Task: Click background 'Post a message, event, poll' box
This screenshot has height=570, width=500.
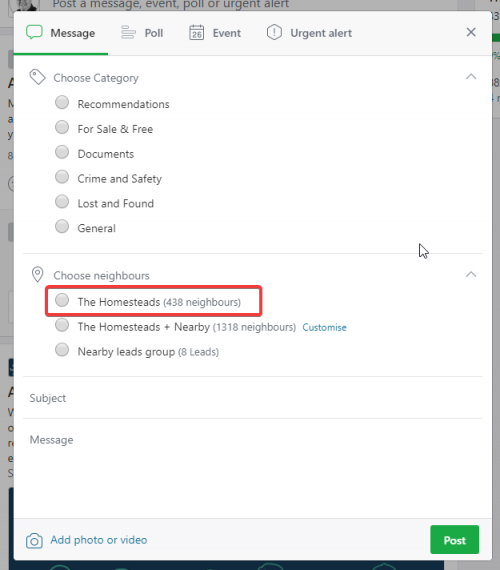Action: pyautogui.click(x=171, y=4)
